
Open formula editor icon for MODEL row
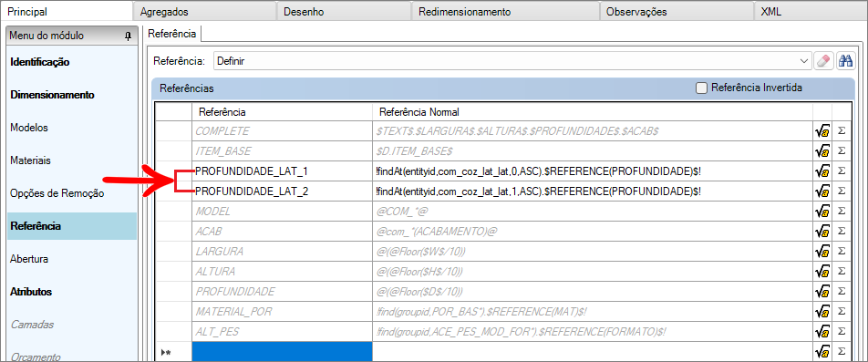click(x=822, y=212)
